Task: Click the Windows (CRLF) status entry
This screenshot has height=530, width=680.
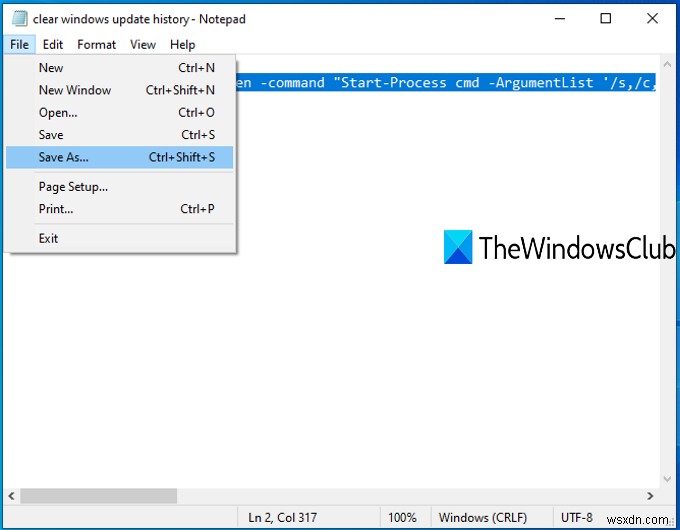Action: point(483,517)
